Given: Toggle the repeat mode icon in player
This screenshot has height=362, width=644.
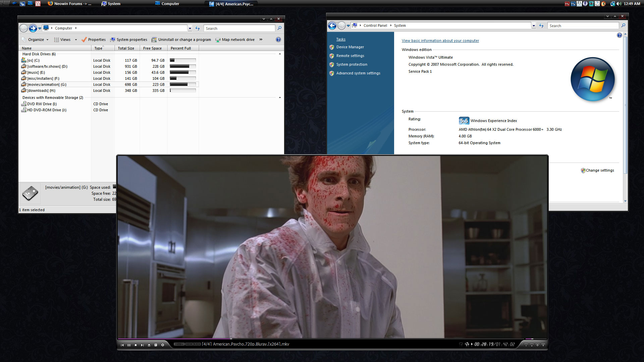Looking at the screenshot, I should coord(461,344).
